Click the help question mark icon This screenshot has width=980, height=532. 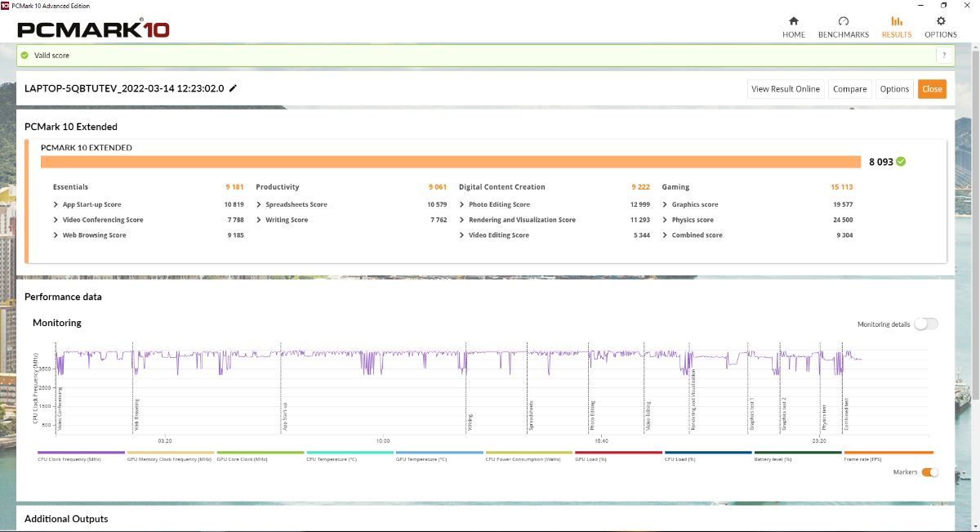pos(944,56)
